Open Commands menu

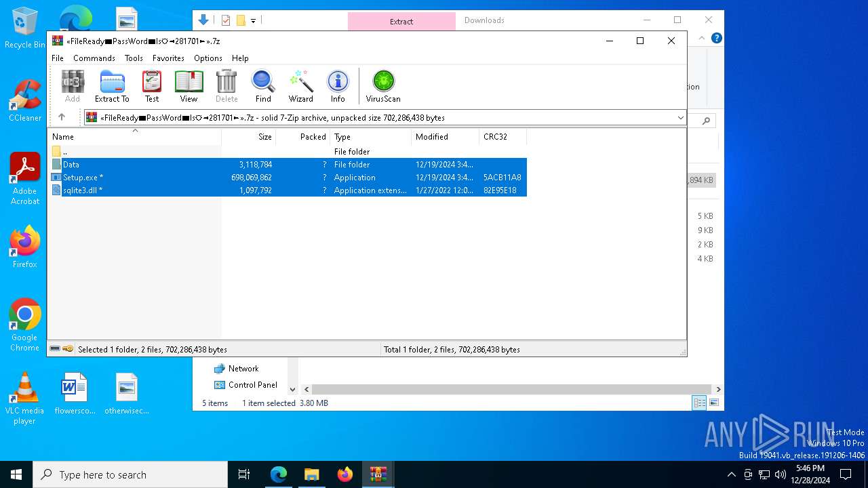coord(94,58)
